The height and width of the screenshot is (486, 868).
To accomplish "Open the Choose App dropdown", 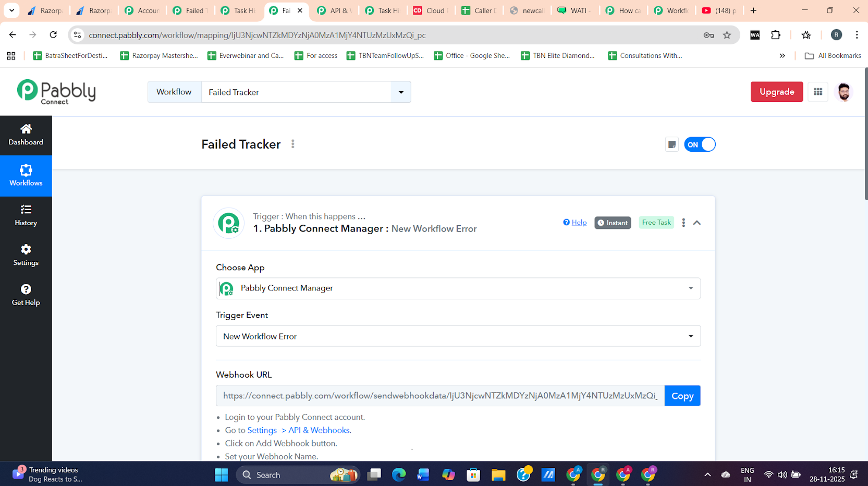I will click(458, 288).
